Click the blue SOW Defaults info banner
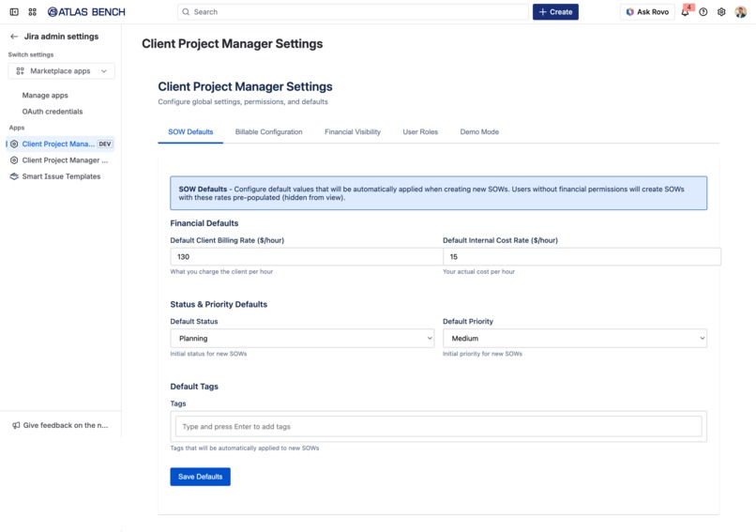 point(438,193)
